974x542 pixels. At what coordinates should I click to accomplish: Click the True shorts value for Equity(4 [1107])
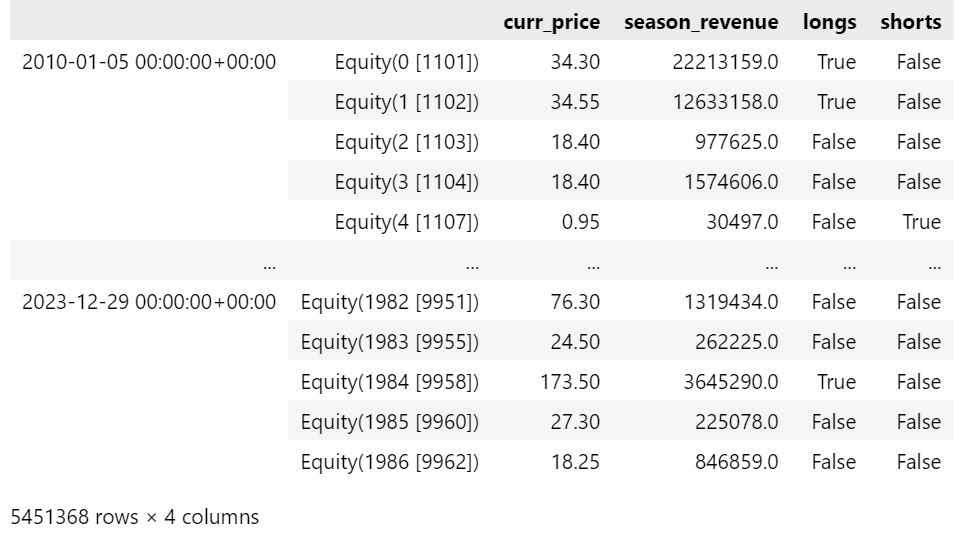[921, 222]
